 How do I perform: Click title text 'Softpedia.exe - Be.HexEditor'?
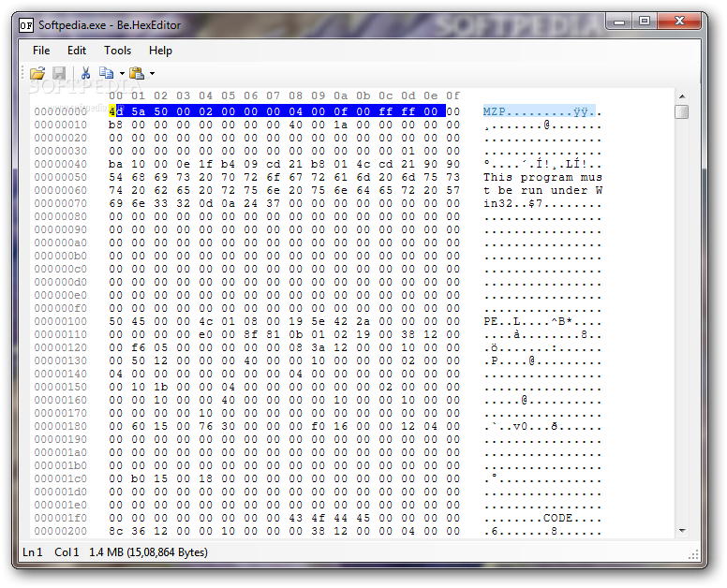click(x=110, y=25)
